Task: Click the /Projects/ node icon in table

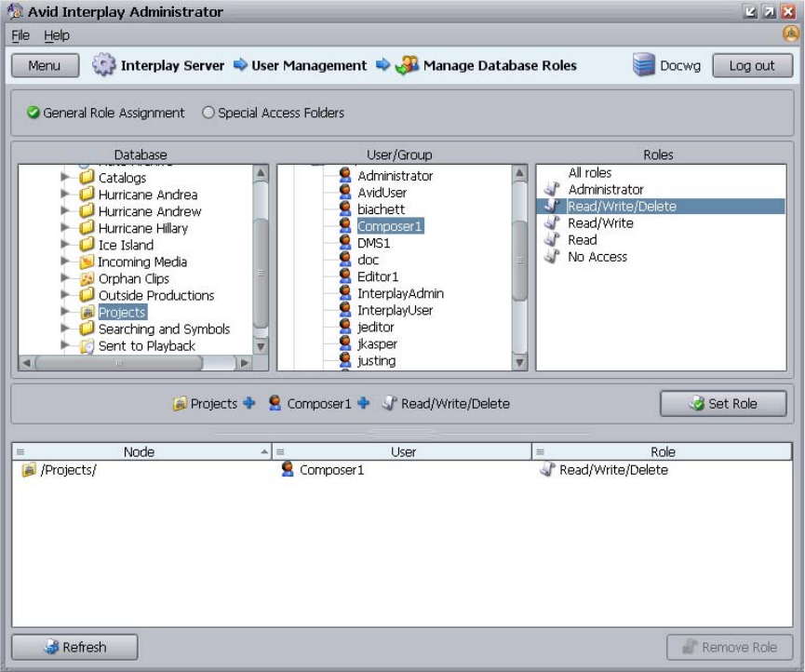Action: pos(29,469)
